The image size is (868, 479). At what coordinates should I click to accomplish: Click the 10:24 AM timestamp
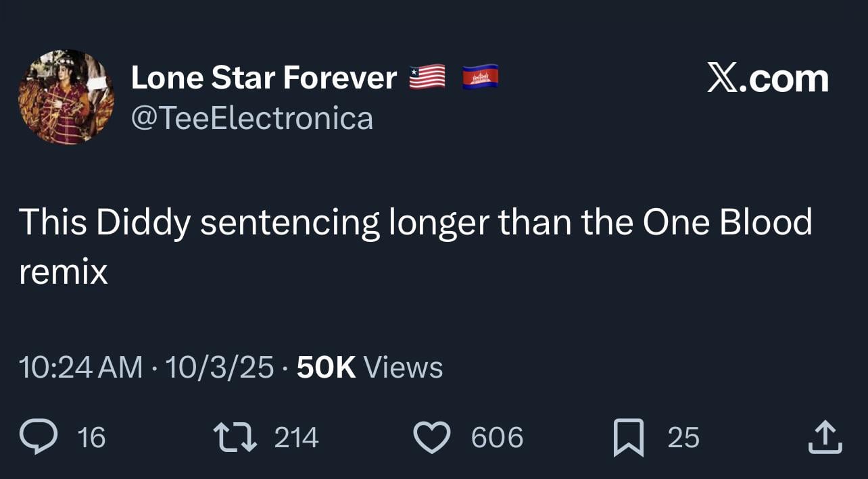(80, 368)
